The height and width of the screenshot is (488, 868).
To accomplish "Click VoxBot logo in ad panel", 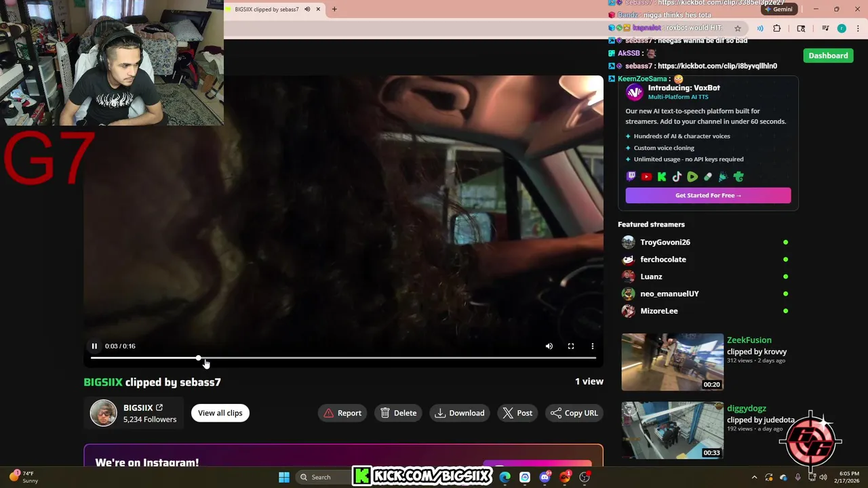I will [634, 91].
